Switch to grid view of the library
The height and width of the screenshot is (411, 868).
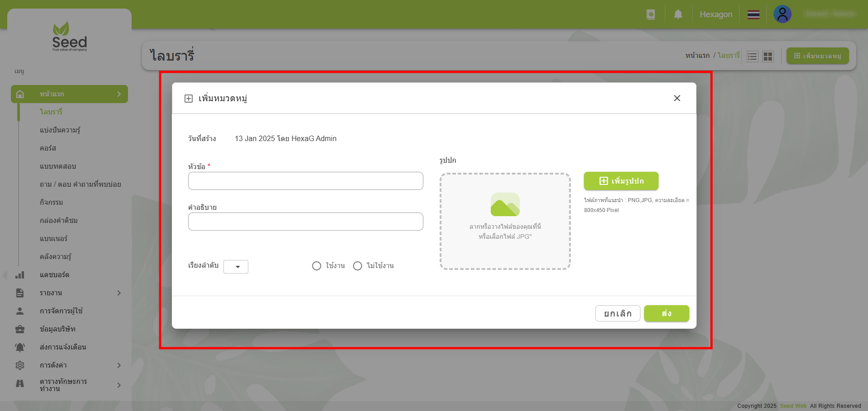click(768, 56)
